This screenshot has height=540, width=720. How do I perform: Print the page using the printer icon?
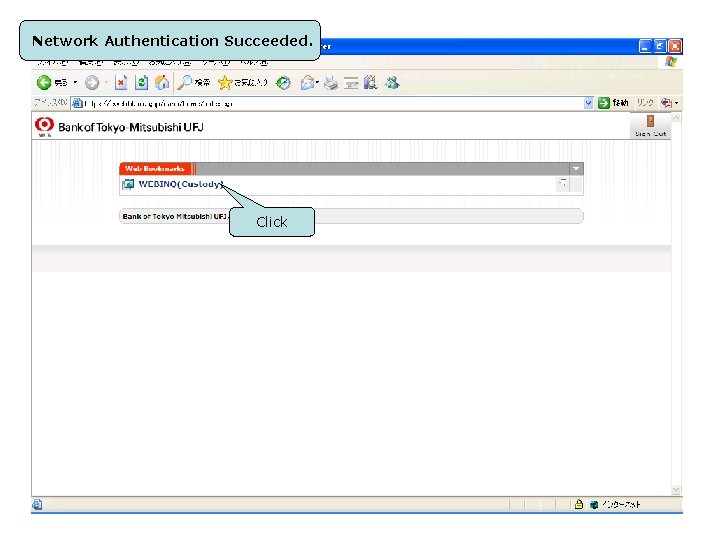tap(331, 83)
